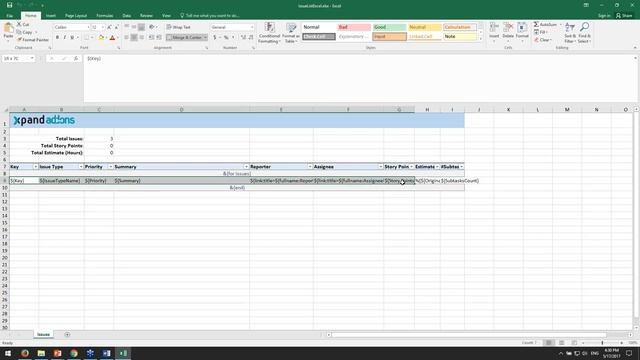Toggle Italic formatting
Viewport: 640px width, 360px height.
point(64,38)
